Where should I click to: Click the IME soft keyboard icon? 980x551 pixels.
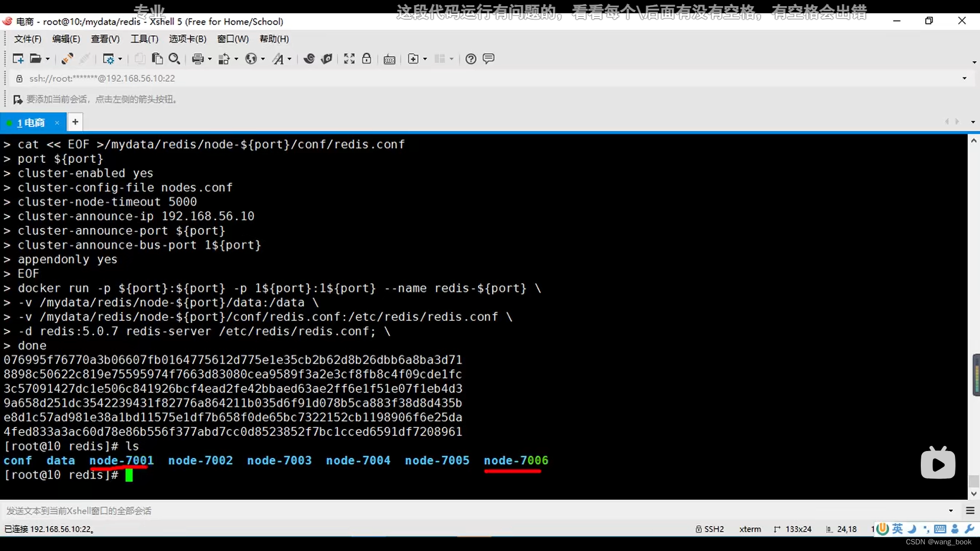point(940,529)
